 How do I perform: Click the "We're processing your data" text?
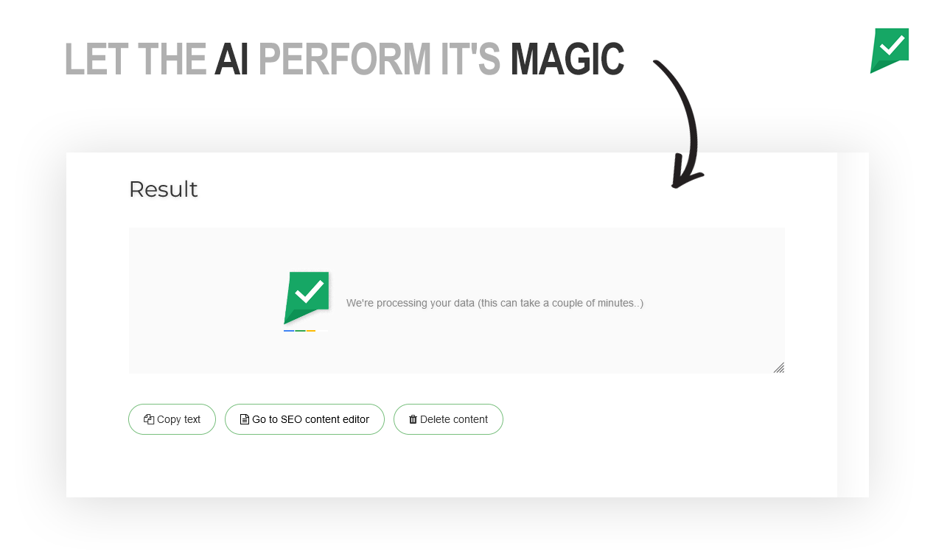click(x=411, y=303)
